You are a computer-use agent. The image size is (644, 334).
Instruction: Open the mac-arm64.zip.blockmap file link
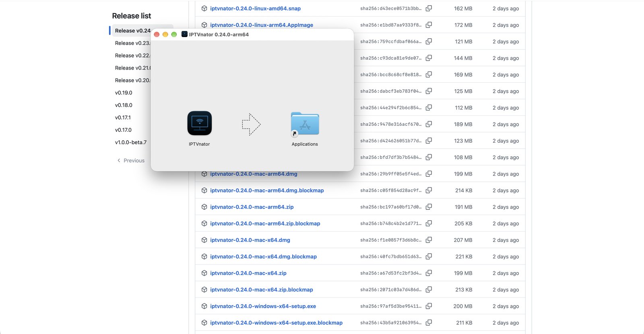(x=265, y=223)
